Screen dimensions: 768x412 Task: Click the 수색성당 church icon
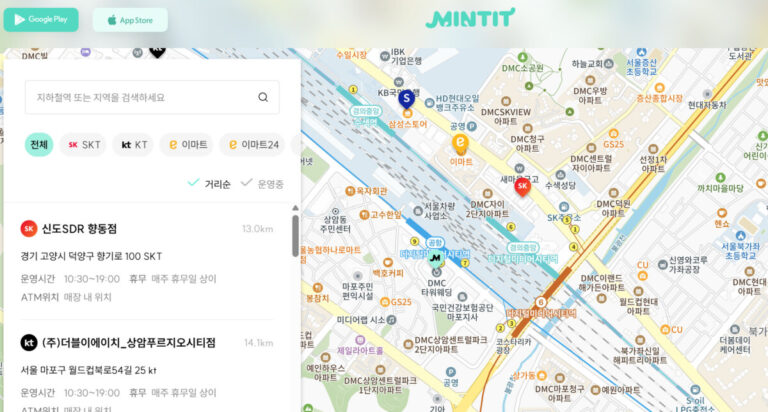[x=560, y=175]
